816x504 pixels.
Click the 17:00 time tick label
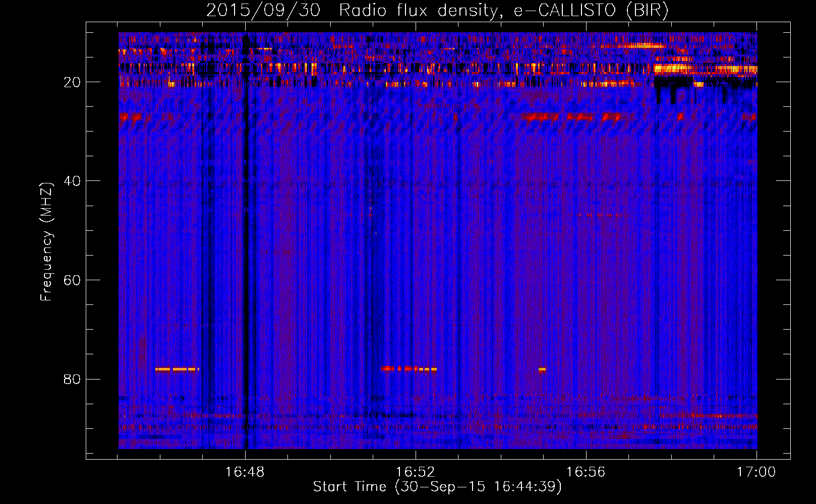pos(756,472)
